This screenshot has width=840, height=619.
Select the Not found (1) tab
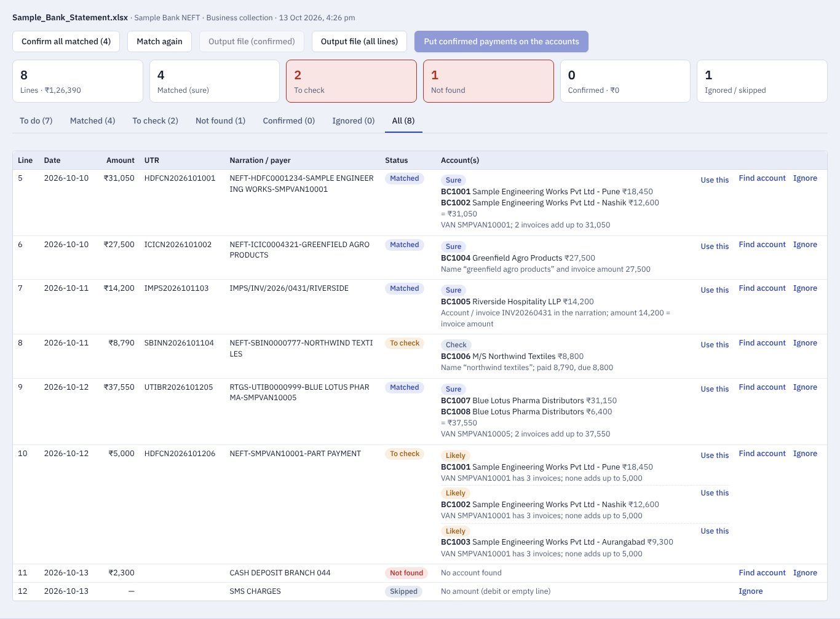click(x=220, y=120)
